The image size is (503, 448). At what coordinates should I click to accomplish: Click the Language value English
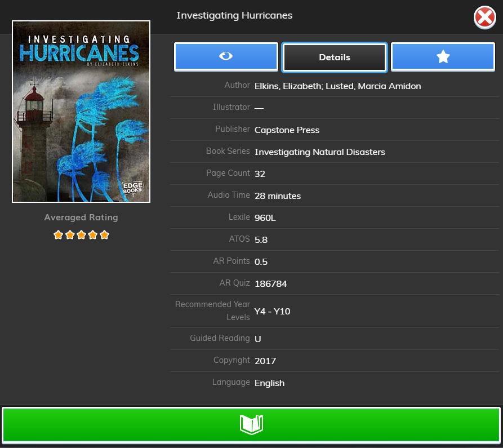[269, 383]
